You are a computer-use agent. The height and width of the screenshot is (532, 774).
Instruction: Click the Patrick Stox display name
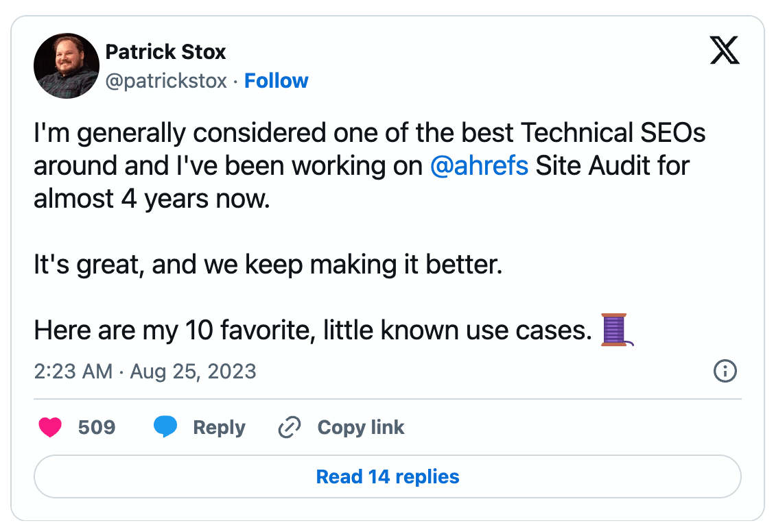pyautogui.click(x=165, y=51)
